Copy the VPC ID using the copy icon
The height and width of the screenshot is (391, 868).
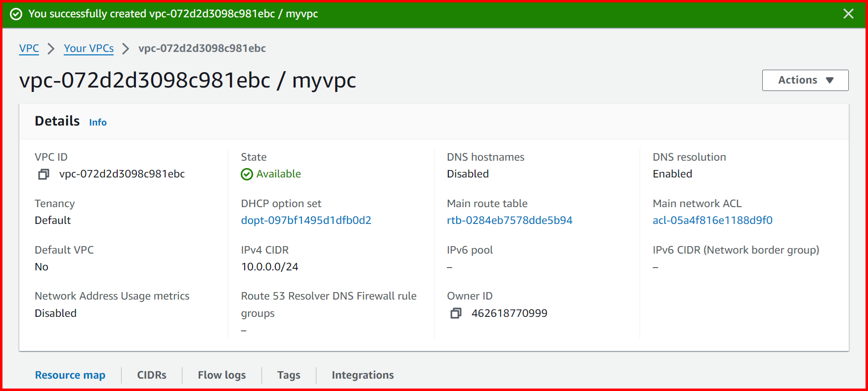[x=43, y=174]
